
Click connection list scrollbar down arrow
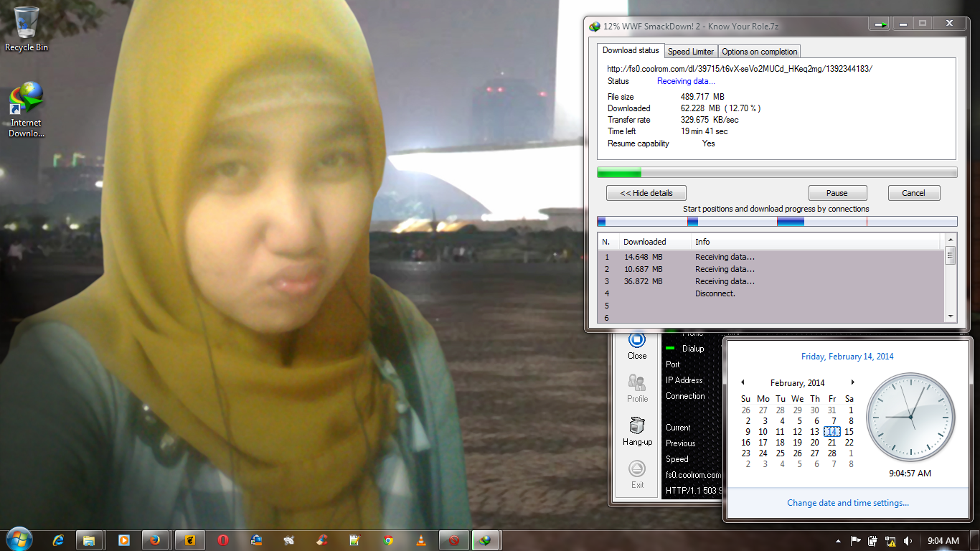tap(951, 316)
